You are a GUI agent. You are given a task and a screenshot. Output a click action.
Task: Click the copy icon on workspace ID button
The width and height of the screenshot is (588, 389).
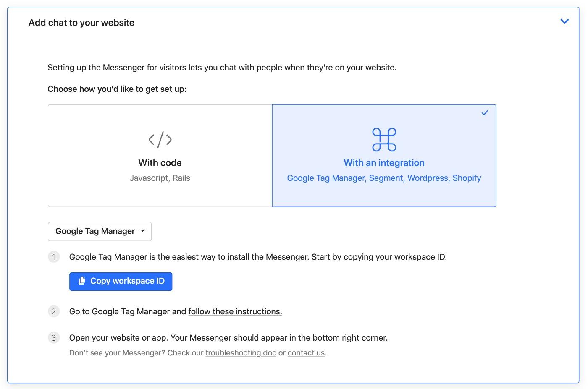tap(82, 281)
